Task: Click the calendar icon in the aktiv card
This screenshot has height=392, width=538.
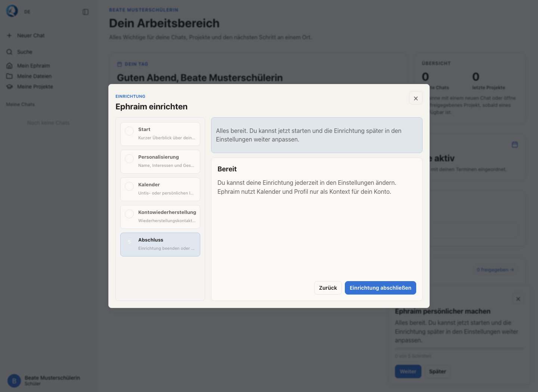Action: (x=515, y=144)
